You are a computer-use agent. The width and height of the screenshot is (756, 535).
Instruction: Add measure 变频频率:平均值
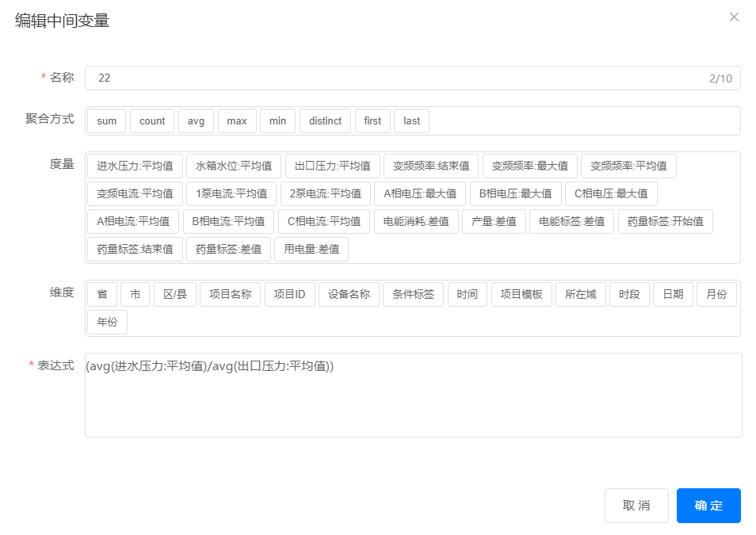coord(628,166)
